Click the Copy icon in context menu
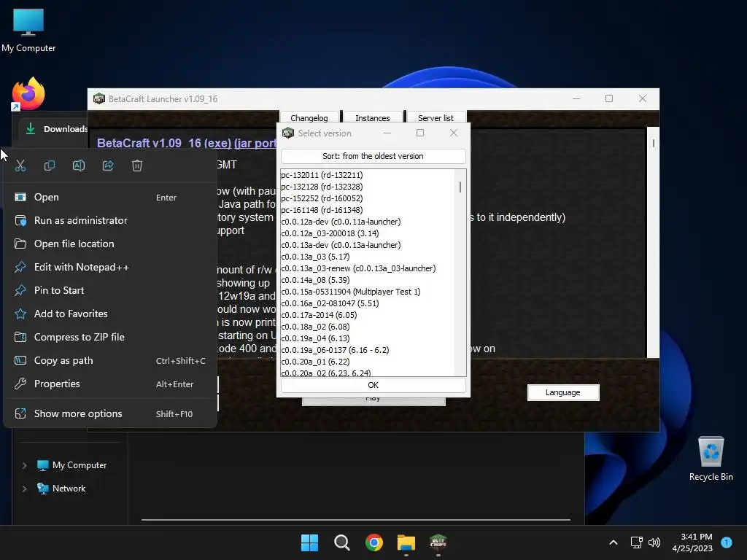Image resolution: width=747 pixels, height=560 pixels. tap(50, 166)
